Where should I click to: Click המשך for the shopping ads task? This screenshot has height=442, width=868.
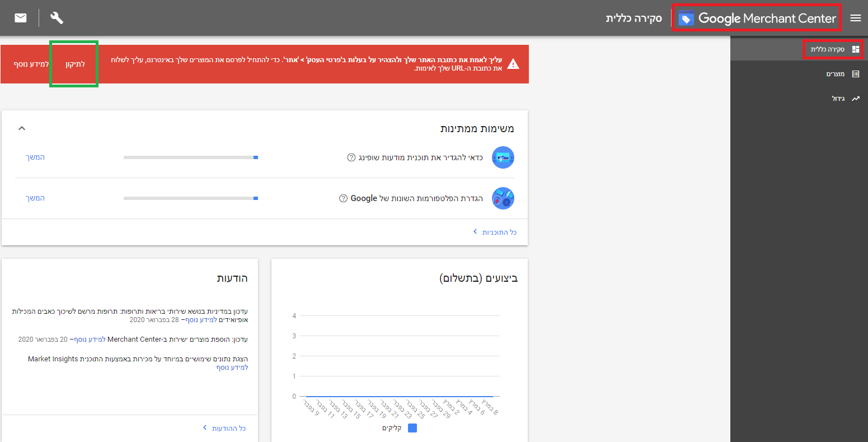tap(35, 157)
